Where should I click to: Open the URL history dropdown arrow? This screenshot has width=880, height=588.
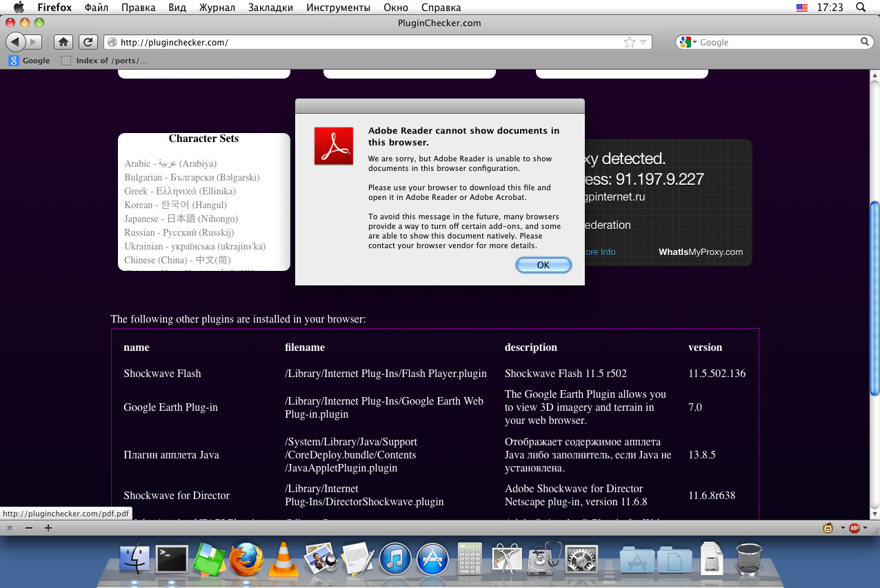tap(643, 42)
